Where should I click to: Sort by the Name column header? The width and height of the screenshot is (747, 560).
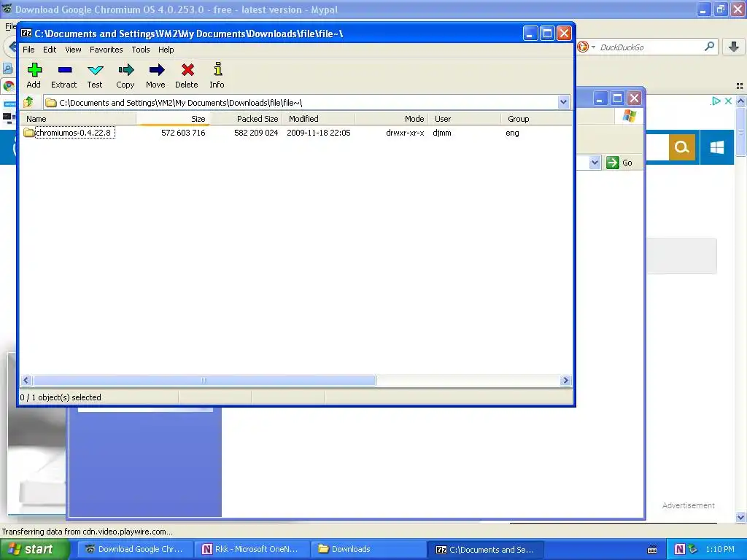pos(78,119)
